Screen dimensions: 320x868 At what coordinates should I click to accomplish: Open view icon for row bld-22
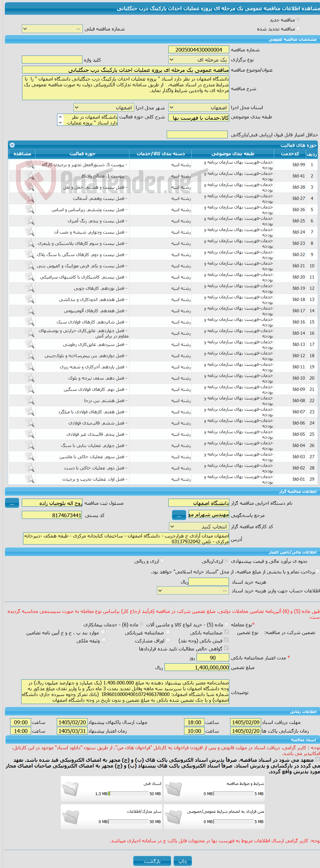point(29,254)
